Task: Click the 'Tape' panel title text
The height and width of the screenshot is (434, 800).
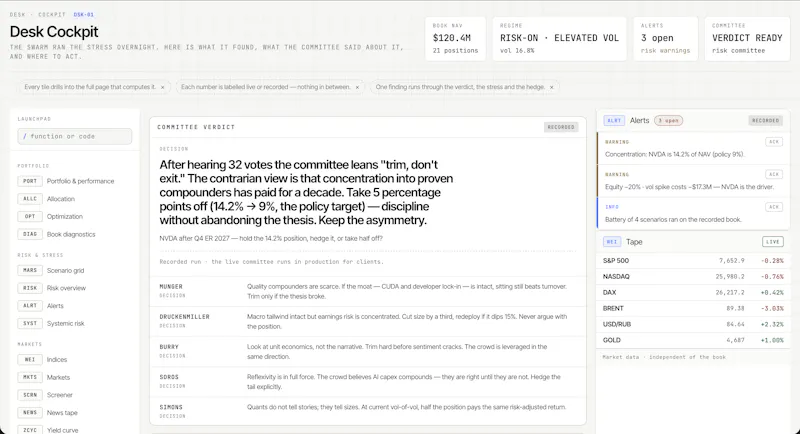Action: click(634, 242)
